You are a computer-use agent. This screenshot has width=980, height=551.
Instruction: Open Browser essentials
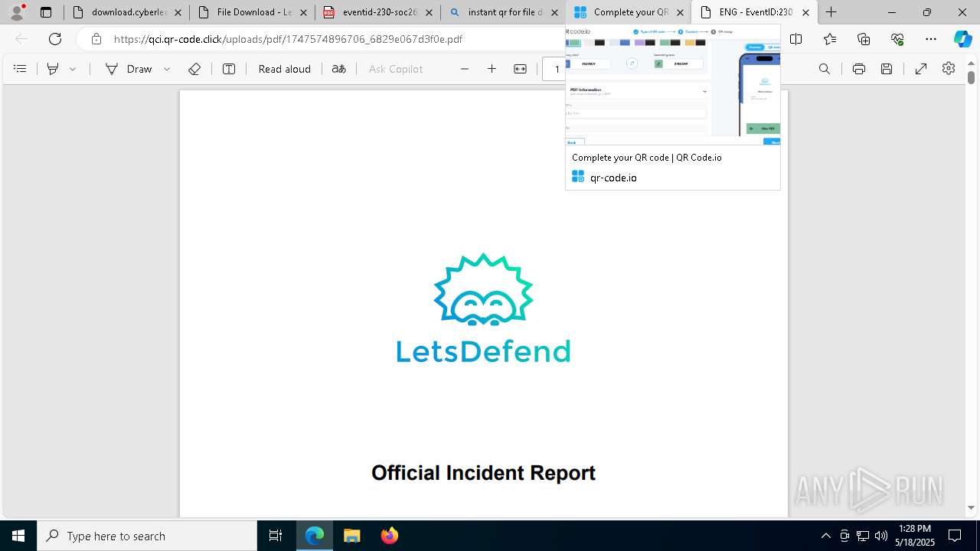click(897, 39)
